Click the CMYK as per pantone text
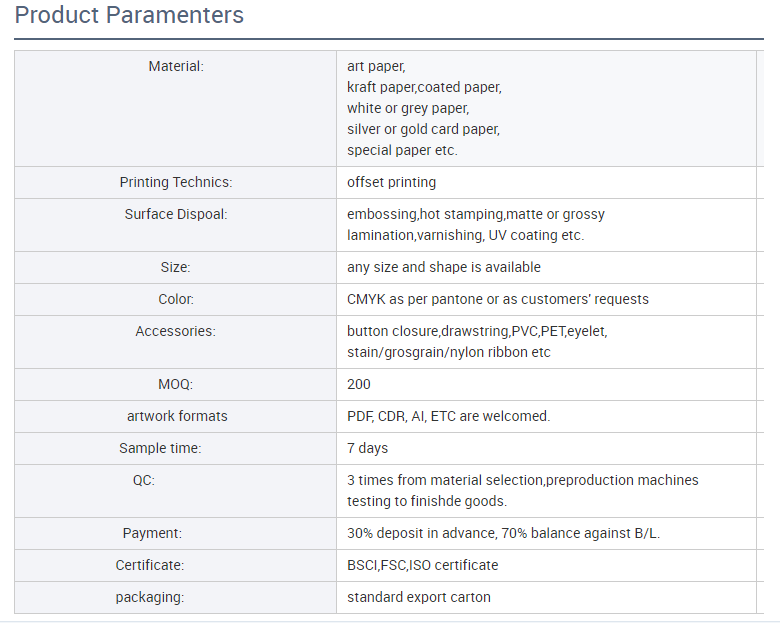This screenshot has height=623, width=780. click(x=498, y=299)
